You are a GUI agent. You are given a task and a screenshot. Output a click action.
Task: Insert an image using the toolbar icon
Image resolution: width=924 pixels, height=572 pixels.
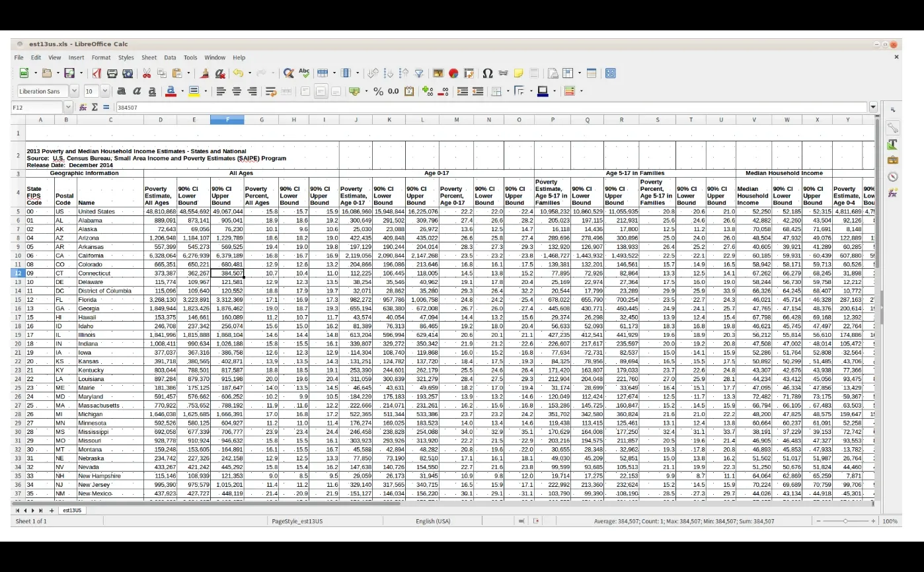pyautogui.click(x=439, y=73)
